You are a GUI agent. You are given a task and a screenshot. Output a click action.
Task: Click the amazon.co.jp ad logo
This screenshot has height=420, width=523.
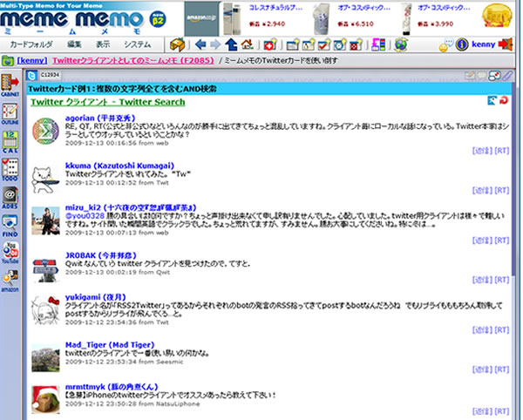[x=201, y=18]
